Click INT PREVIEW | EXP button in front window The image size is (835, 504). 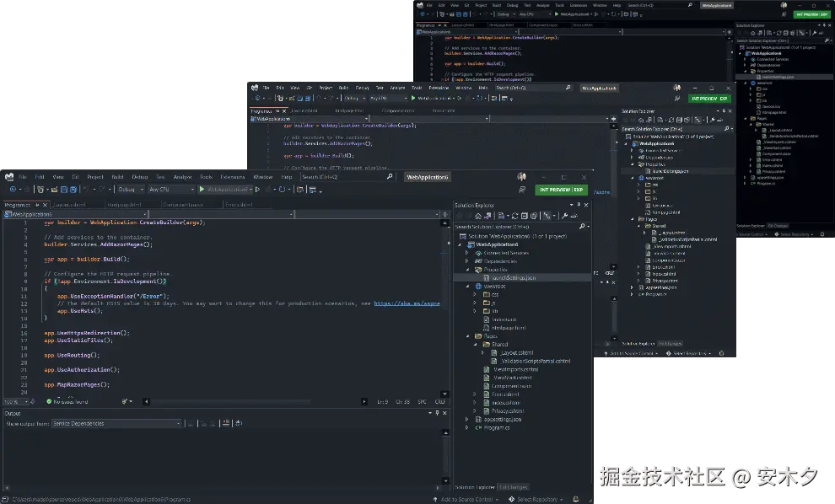pos(561,190)
